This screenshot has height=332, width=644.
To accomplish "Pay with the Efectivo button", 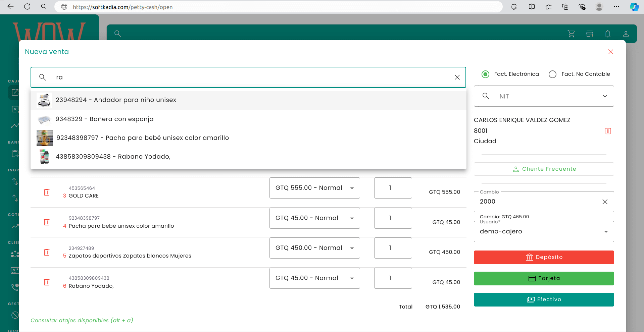I will pos(544,299).
